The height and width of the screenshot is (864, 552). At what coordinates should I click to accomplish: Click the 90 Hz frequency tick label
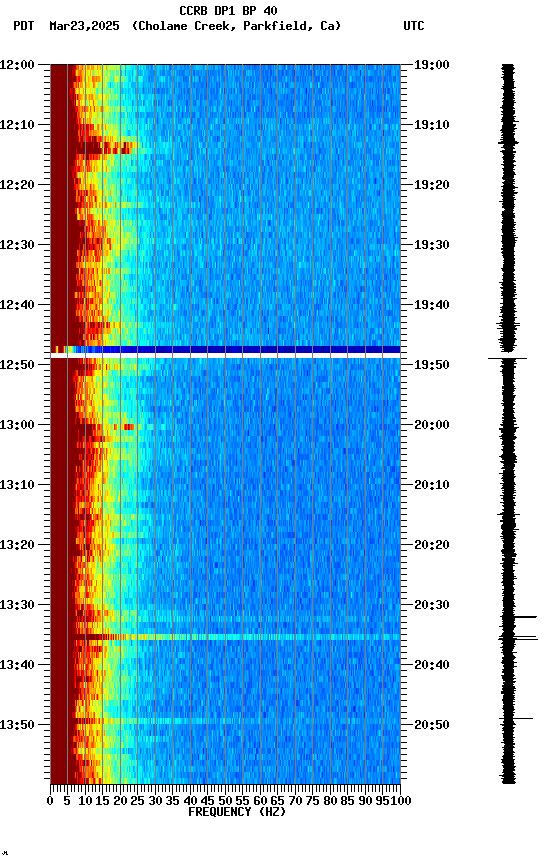click(365, 801)
